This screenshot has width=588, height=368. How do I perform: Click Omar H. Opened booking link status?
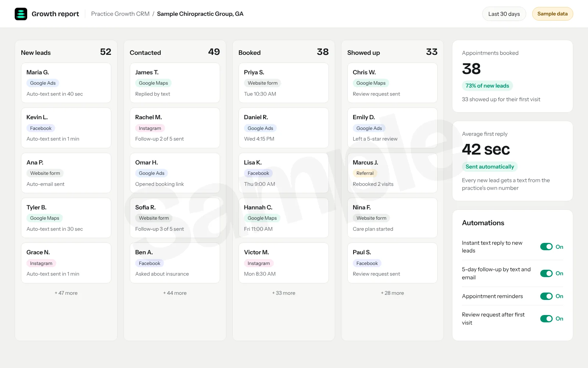(x=159, y=184)
